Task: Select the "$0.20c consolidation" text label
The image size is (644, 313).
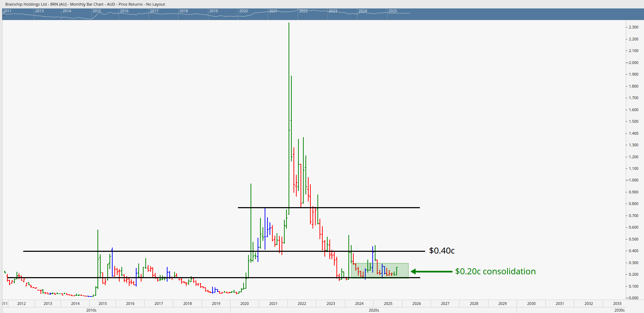Action: pos(495,272)
